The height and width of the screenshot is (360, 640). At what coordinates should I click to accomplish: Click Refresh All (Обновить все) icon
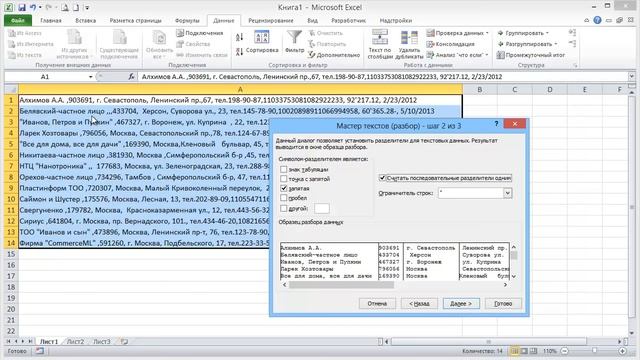pyautogui.click(x=159, y=44)
